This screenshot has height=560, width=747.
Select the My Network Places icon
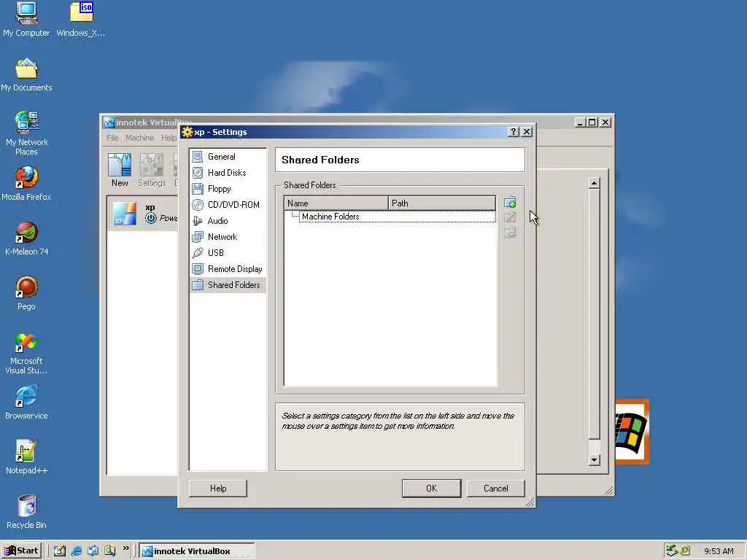pos(27,133)
